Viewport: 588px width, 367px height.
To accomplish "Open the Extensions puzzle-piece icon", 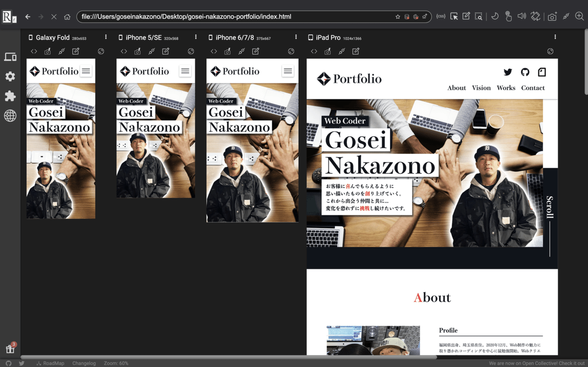I will click(10, 96).
